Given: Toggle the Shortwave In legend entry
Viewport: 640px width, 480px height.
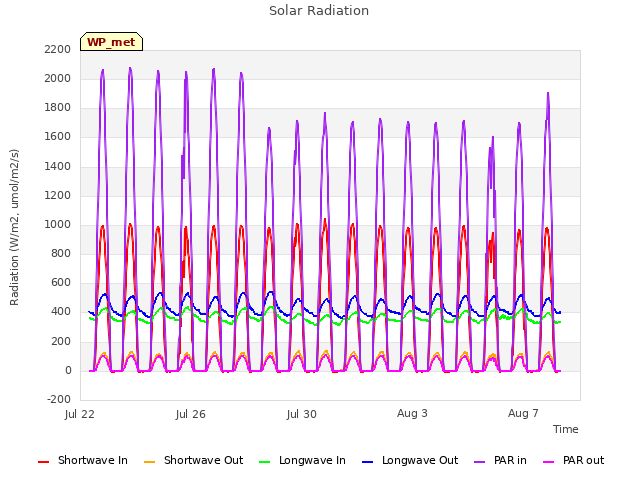Looking at the screenshot, I should tap(83, 460).
